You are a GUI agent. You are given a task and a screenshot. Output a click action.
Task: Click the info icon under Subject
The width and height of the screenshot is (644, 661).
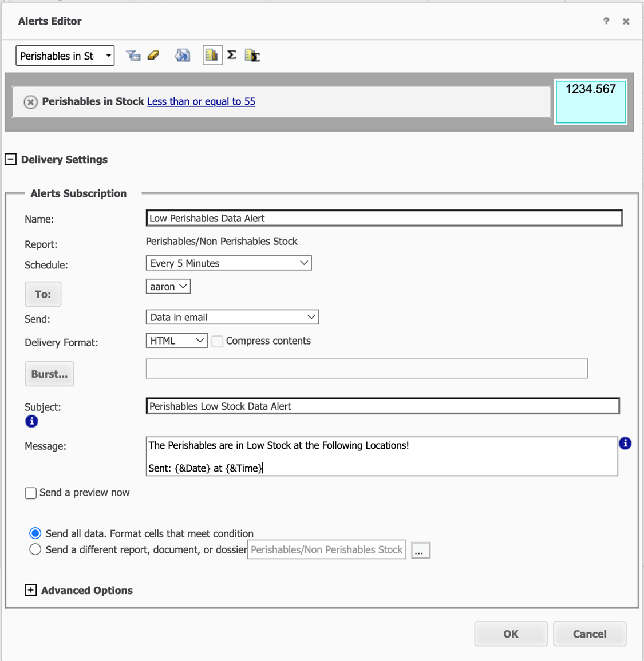pos(31,421)
